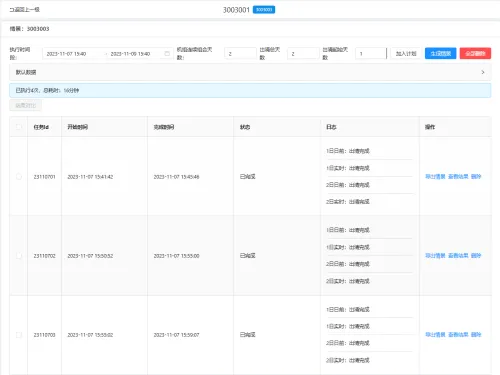Click the 状态 column header

[245, 127]
